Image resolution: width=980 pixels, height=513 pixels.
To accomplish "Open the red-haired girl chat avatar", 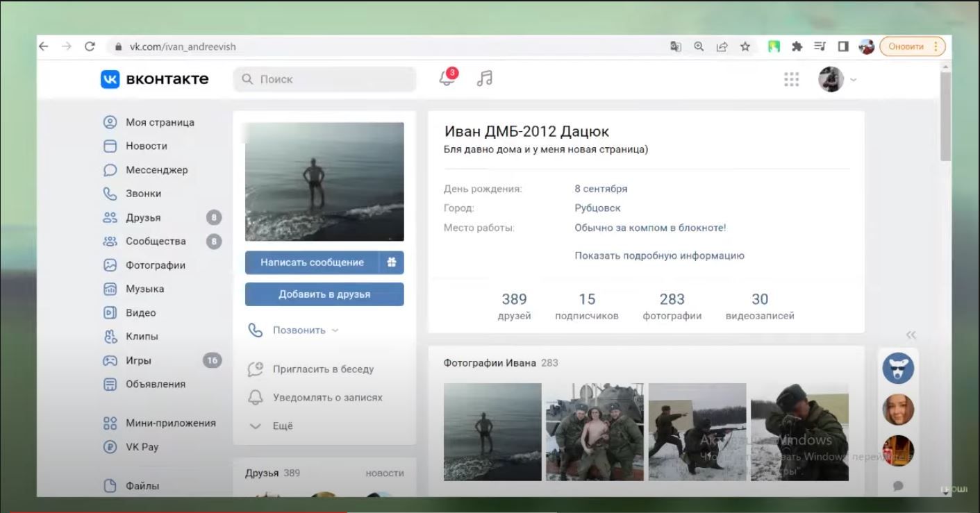I will tap(898, 410).
